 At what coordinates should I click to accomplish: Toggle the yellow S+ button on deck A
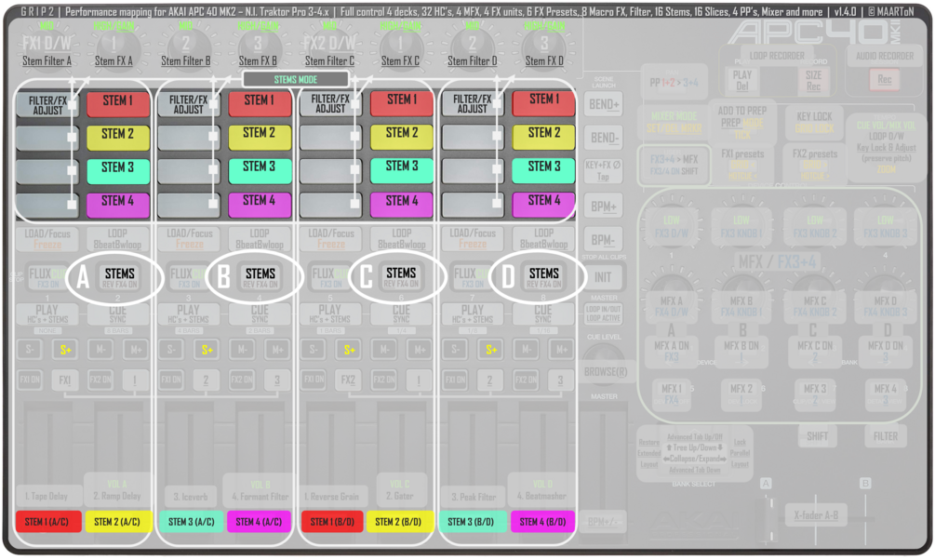65,350
